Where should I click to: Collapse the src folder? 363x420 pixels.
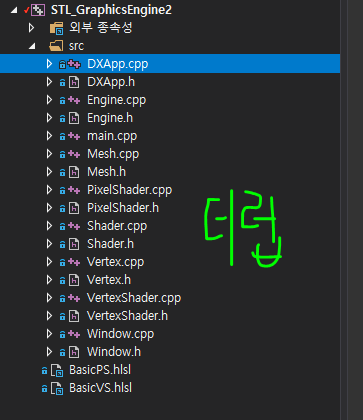click(x=32, y=46)
